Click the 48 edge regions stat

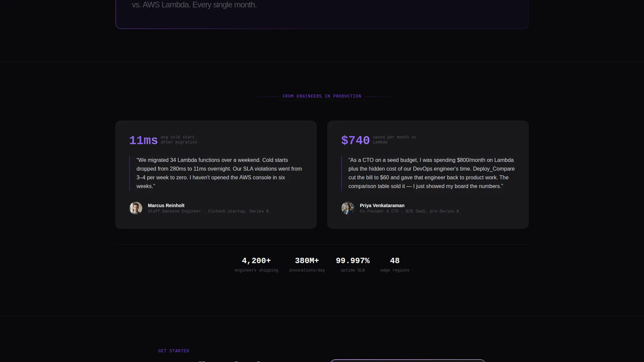pos(395,264)
